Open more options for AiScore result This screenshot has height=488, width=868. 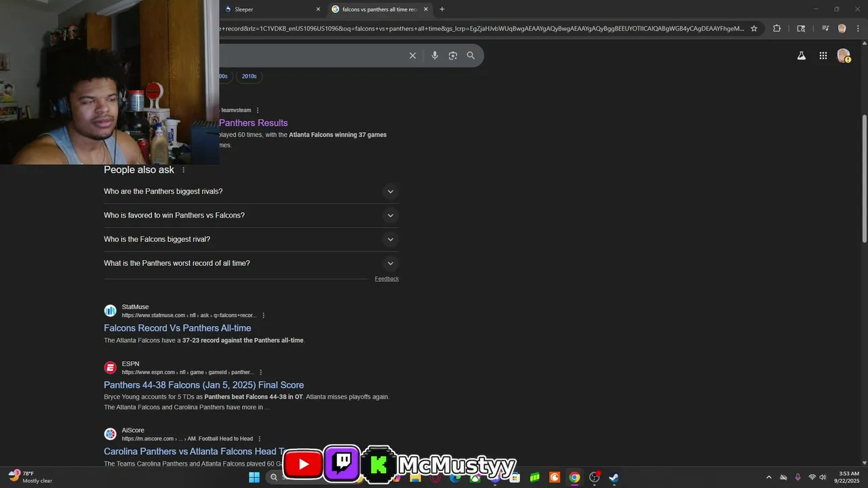(x=259, y=439)
